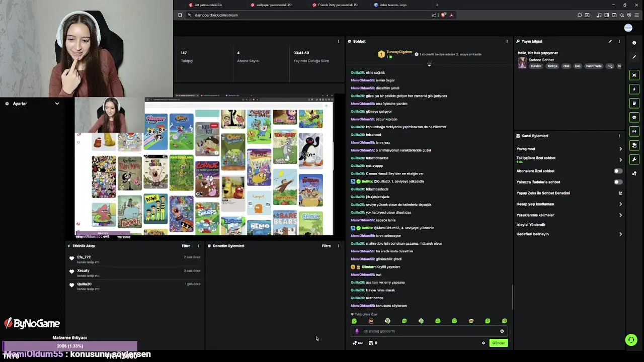Click the moderation list sidebar icon
The height and width of the screenshot is (362, 644).
[634, 145]
